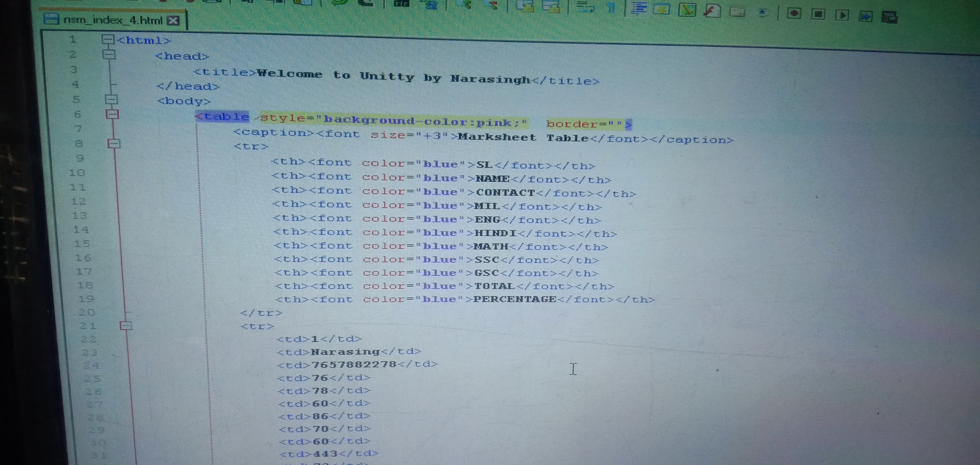Image resolution: width=980 pixels, height=465 pixels.
Task: Click the Playback macro button
Action: 842,15
